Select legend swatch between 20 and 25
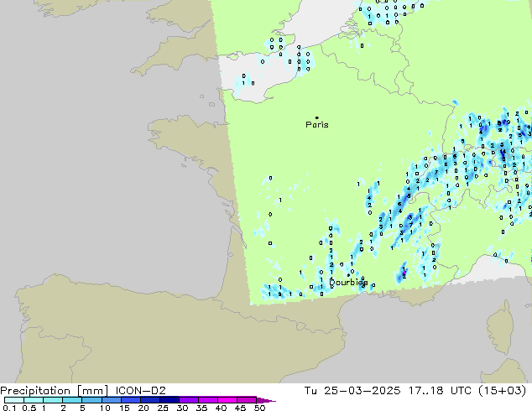 point(150,400)
